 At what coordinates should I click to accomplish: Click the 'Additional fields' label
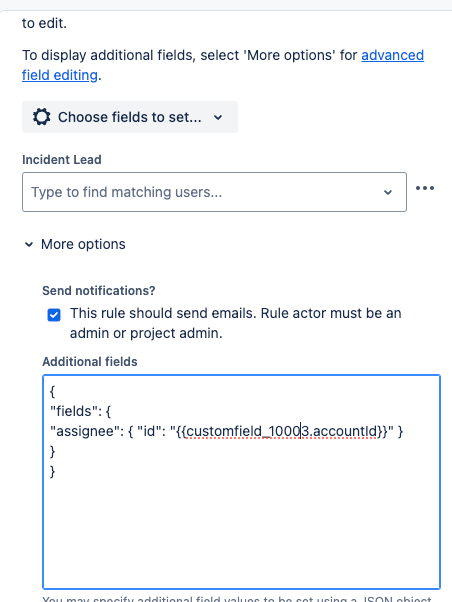pyautogui.click(x=89, y=362)
